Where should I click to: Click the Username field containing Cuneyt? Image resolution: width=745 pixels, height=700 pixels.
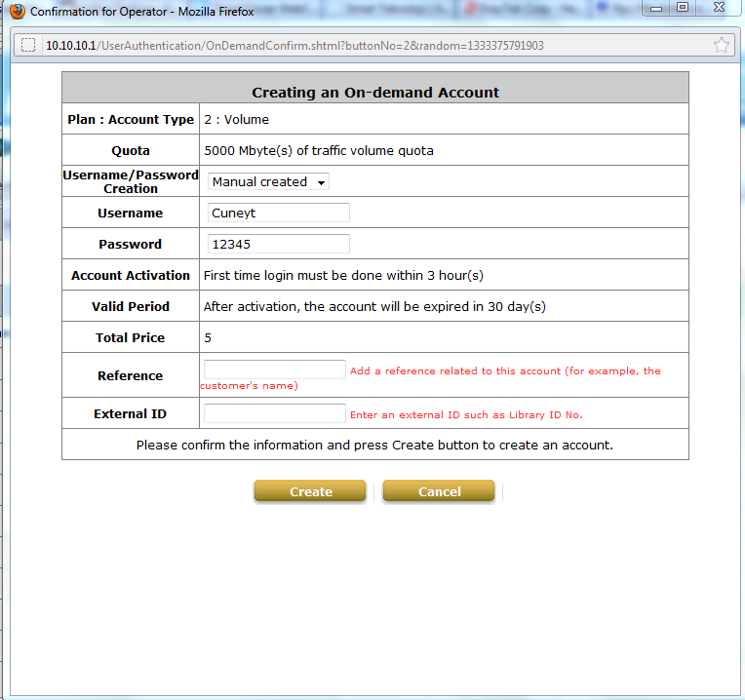point(278,213)
